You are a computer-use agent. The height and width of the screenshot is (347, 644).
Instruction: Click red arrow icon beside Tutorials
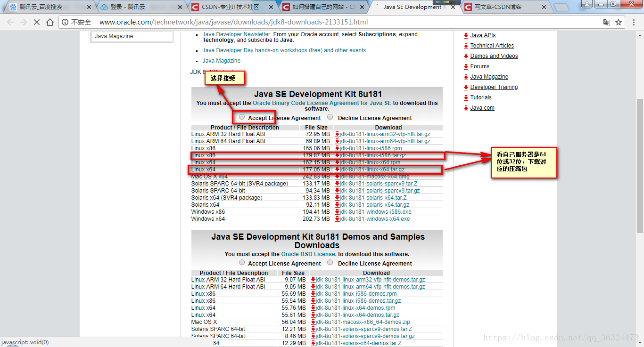pyautogui.click(x=466, y=97)
